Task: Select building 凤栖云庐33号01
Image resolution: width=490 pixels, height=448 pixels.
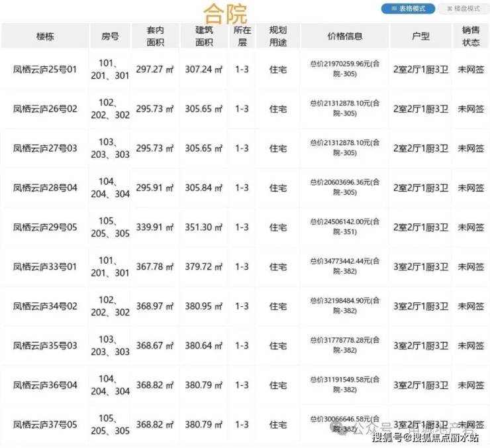Action: tap(45, 266)
